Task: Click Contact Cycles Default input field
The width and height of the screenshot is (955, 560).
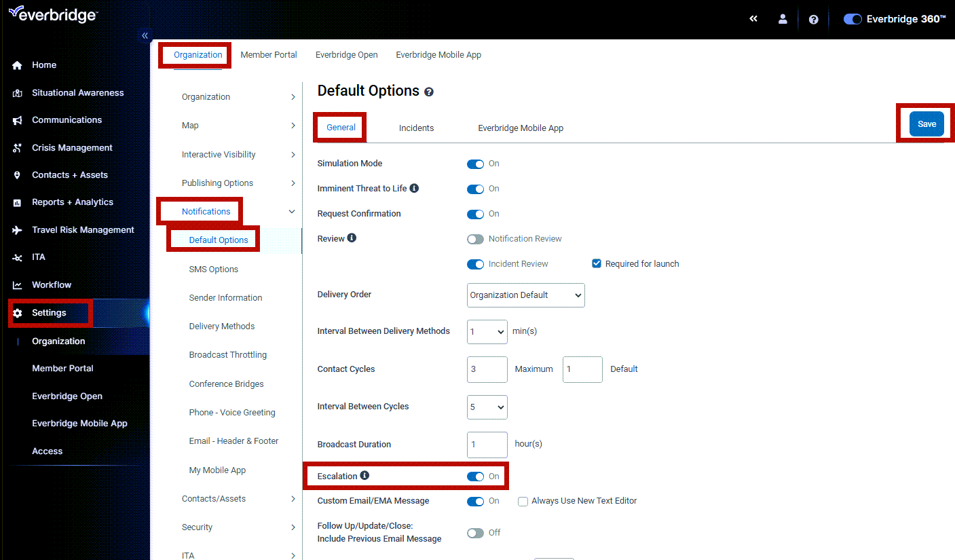Action: (582, 369)
